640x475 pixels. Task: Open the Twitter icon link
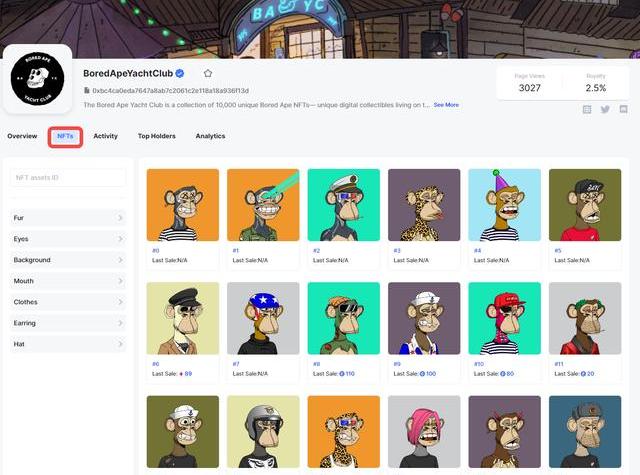[x=605, y=110]
